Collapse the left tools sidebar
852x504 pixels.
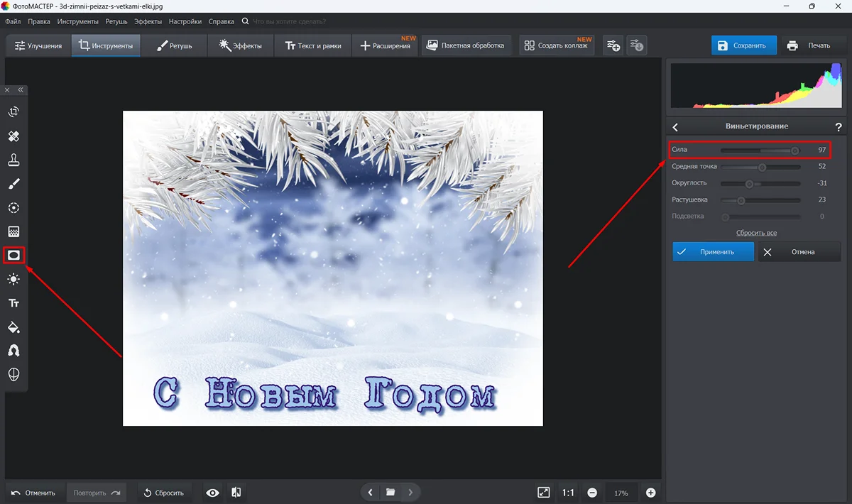(21, 90)
